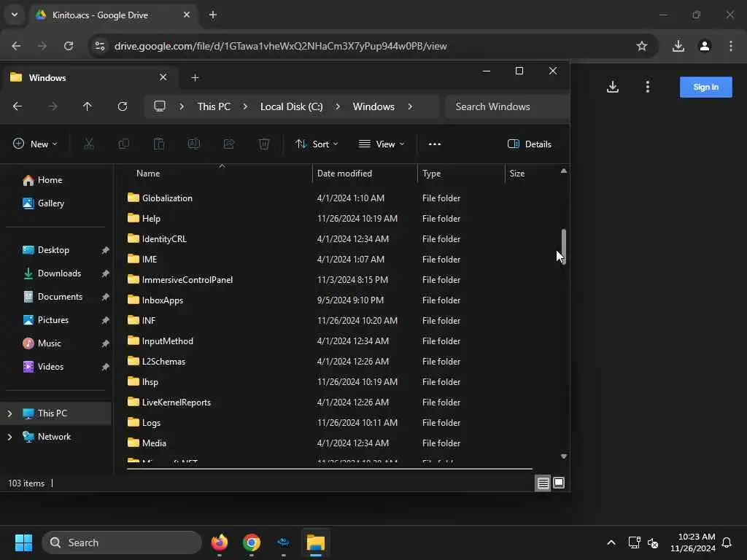Switch to large thumbnails view icon in status bar
This screenshot has height=560, width=747.
coord(559,483)
